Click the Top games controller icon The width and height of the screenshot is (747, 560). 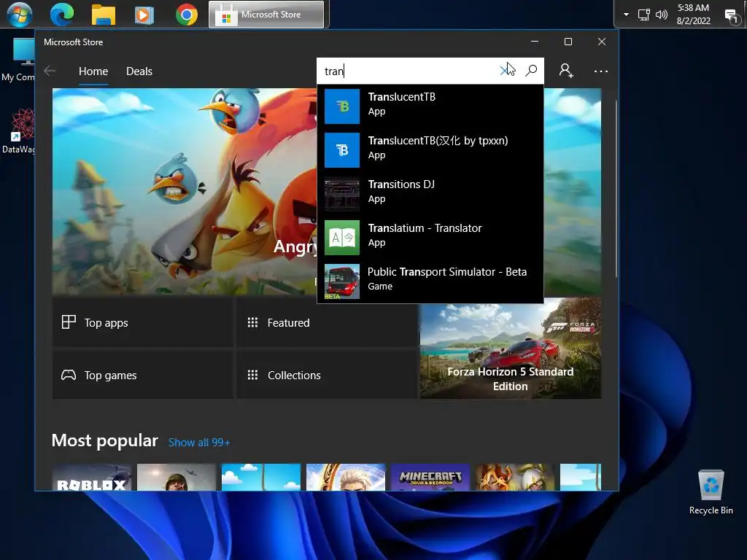[x=69, y=375]
